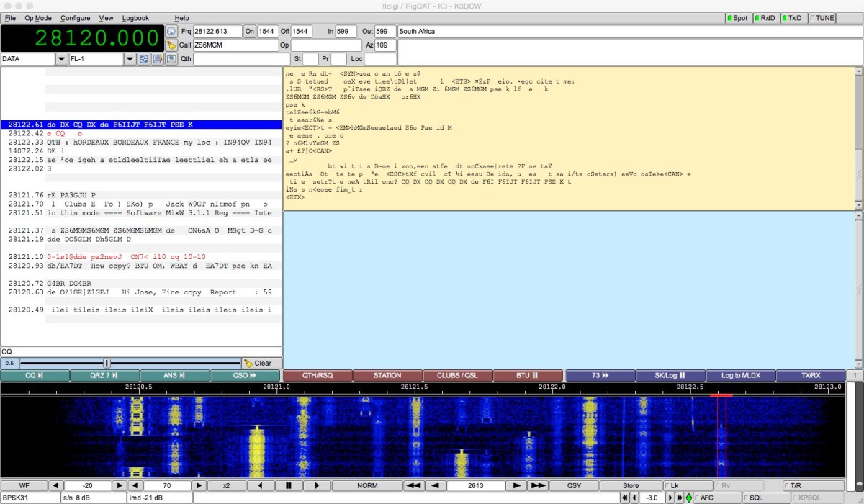This screenshot has height=504, width=864.
Task: Click the TX/RX macro button
Action: point(811,375)
